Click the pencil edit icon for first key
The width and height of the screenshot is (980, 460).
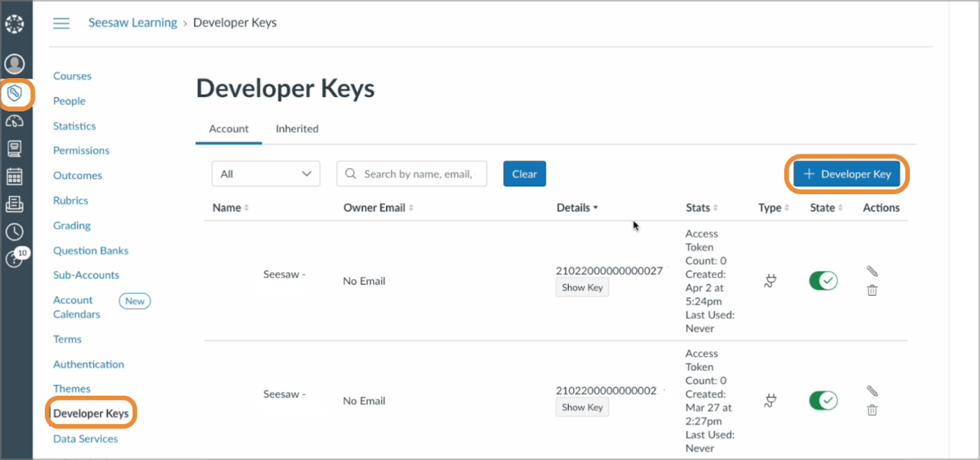point(872,271)
